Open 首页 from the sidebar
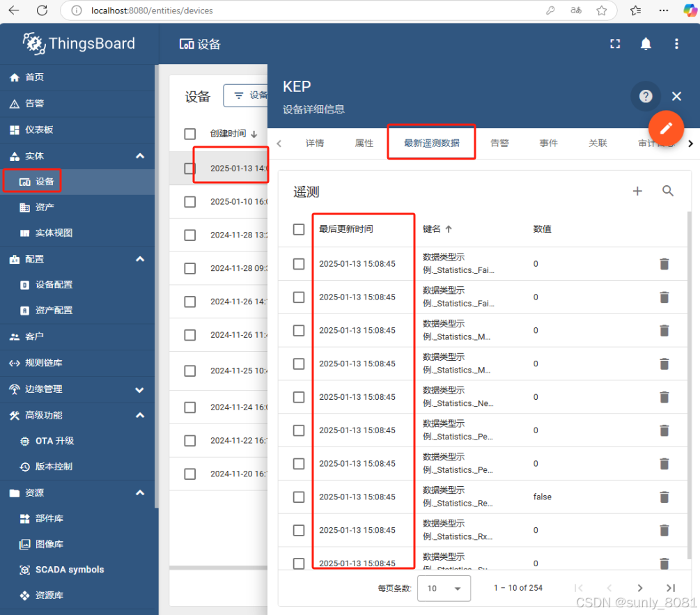The width and height of the screenshot is (700, 615). click(x=78, y=77)
